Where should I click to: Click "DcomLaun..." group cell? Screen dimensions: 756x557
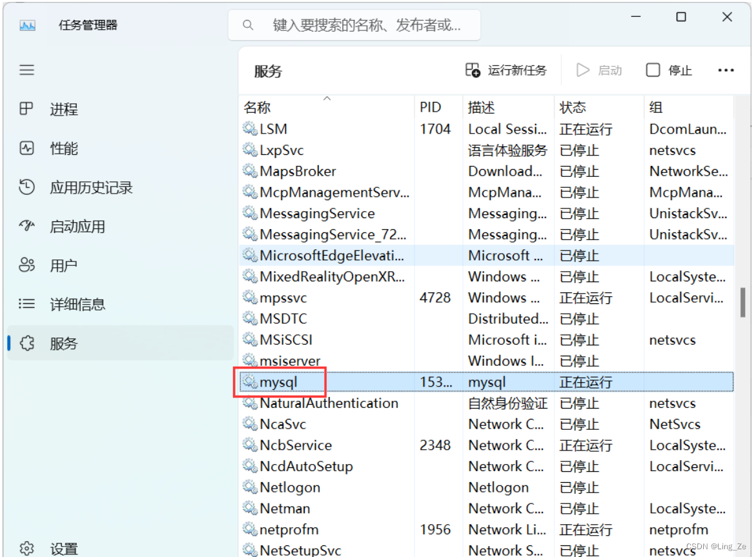[688, 129]
